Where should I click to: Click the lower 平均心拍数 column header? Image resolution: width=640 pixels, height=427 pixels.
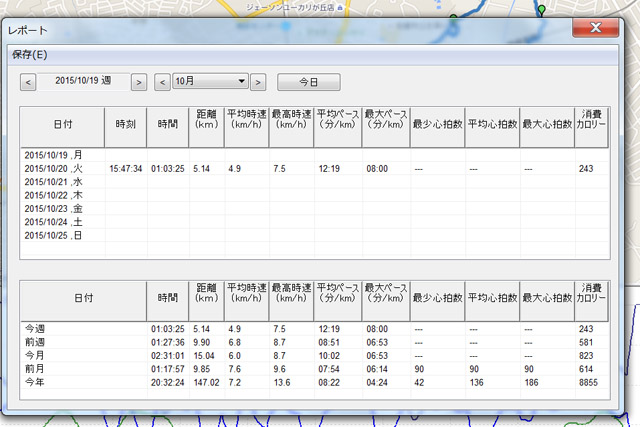pos(492,298)
